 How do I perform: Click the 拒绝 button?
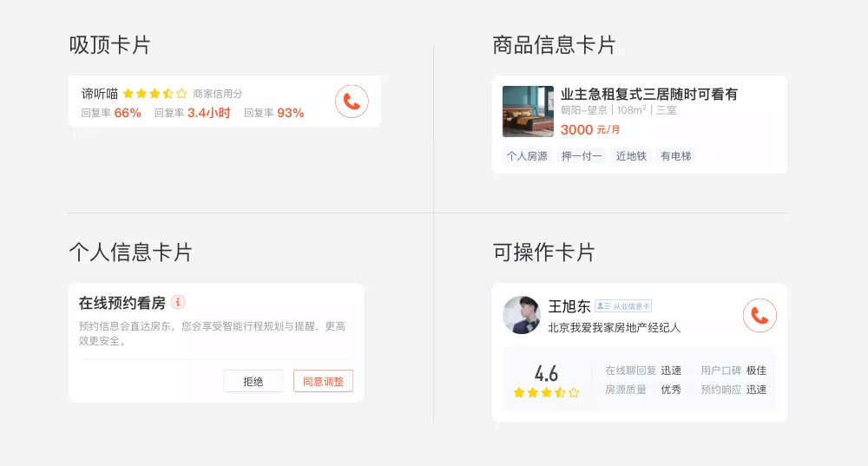(x=253, y=381)
